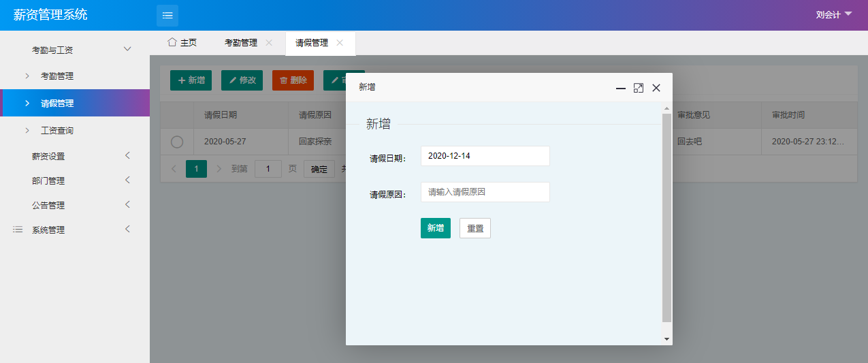The width and height of the screenshot is (868, 363).
Task: Close the 考勤管理 tab with its X icon
Action: click(x=269, y=42)
